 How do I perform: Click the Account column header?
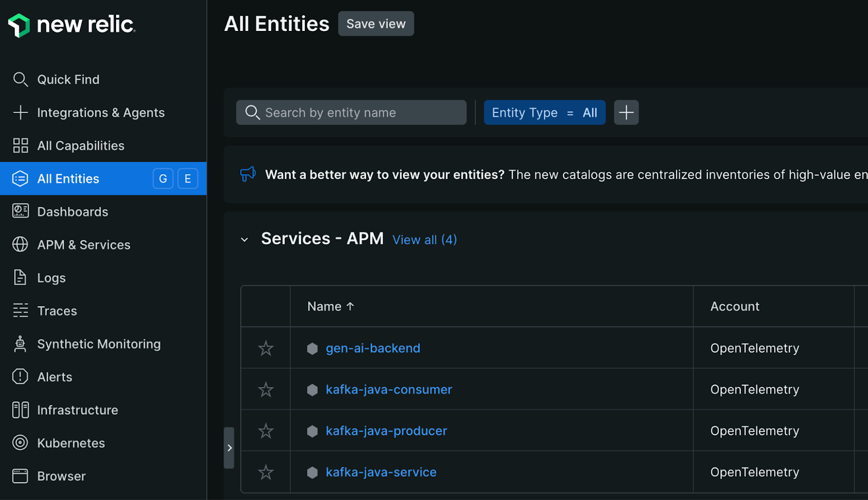[x=735, y=306]
